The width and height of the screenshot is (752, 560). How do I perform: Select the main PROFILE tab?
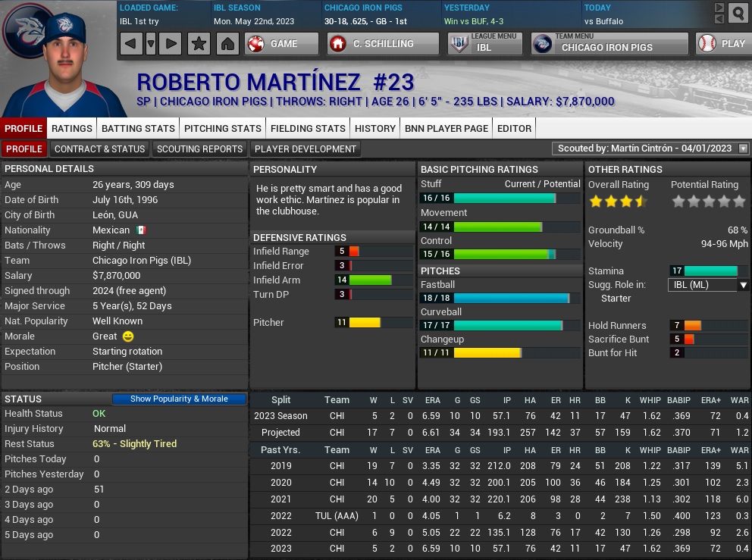coord(23,129)
